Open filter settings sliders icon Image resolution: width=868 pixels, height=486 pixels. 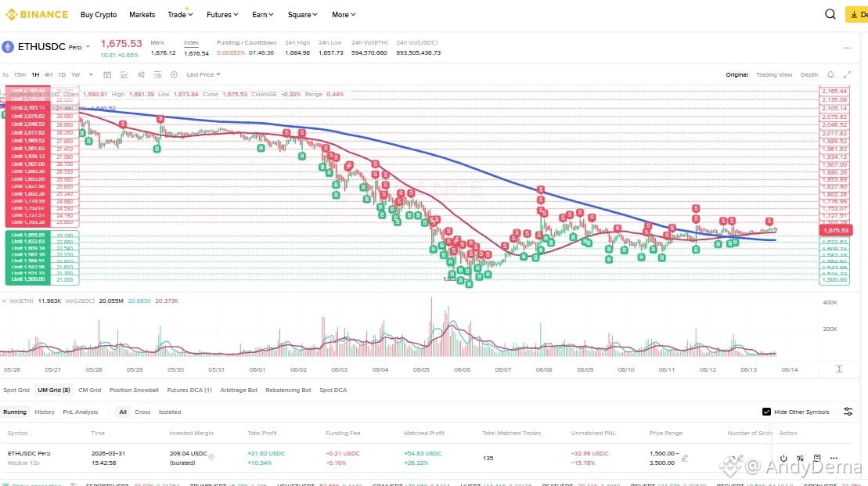848,412
